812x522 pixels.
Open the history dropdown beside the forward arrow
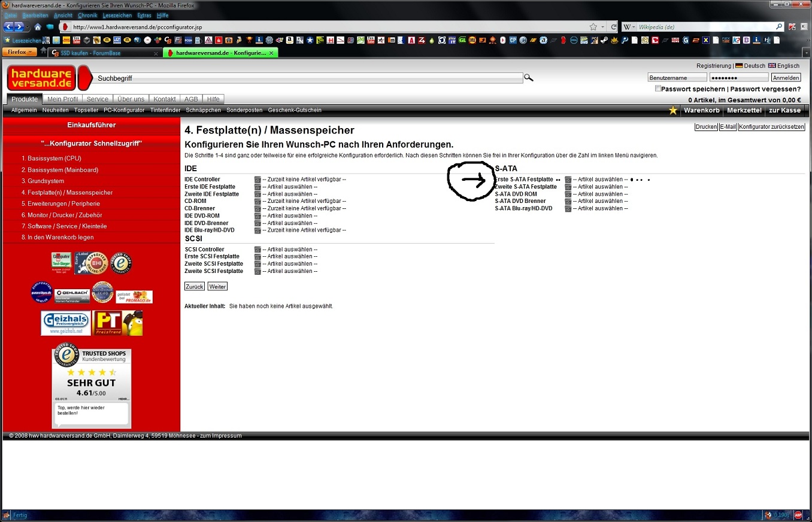[x=27, y=27]
